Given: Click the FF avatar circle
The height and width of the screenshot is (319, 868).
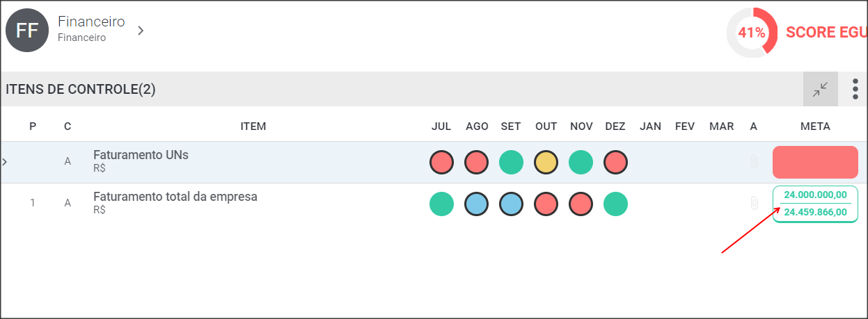Looking at the screenshot, I should coord(27,31).
